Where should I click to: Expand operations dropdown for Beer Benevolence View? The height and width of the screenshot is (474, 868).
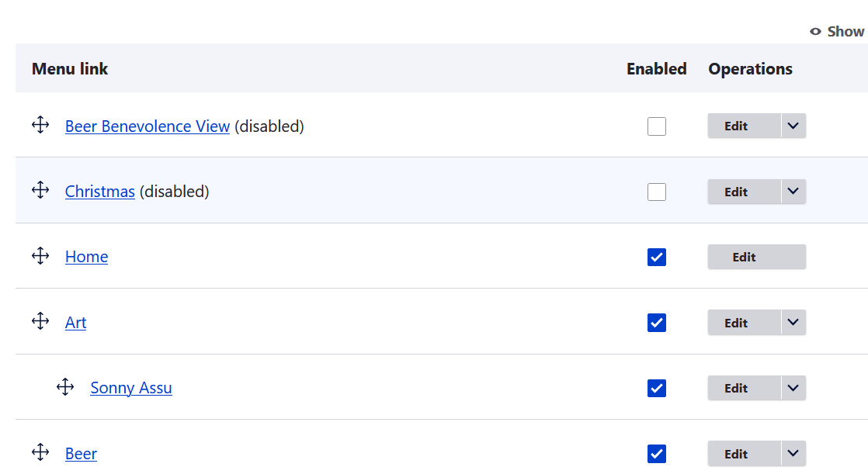(793, 126)
